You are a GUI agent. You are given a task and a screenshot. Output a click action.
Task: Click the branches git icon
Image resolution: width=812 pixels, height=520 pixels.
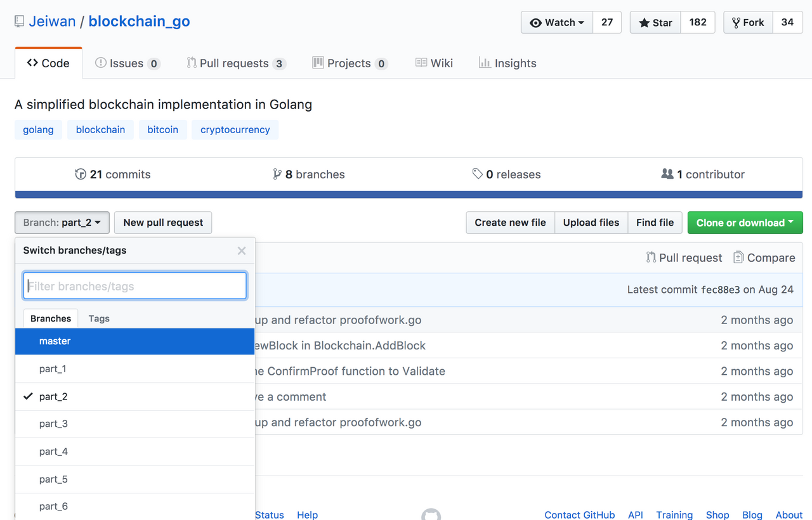point(277,174)
